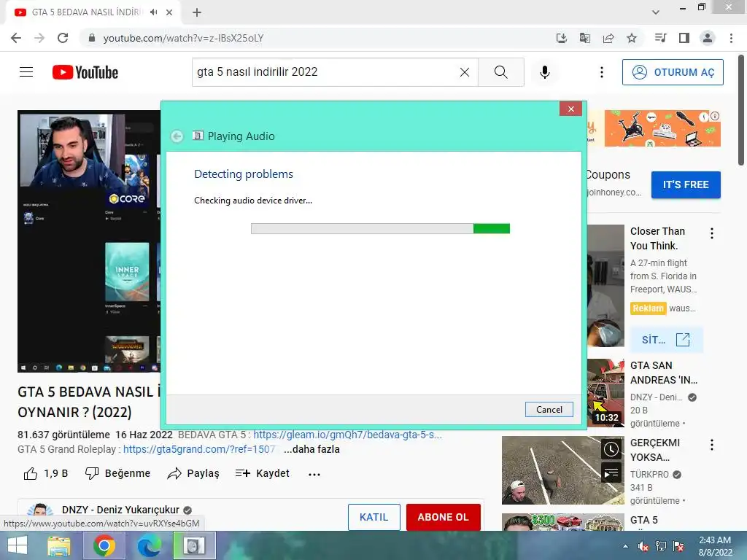
Task: Open the Windows Start button
Action: coord(18,545)
